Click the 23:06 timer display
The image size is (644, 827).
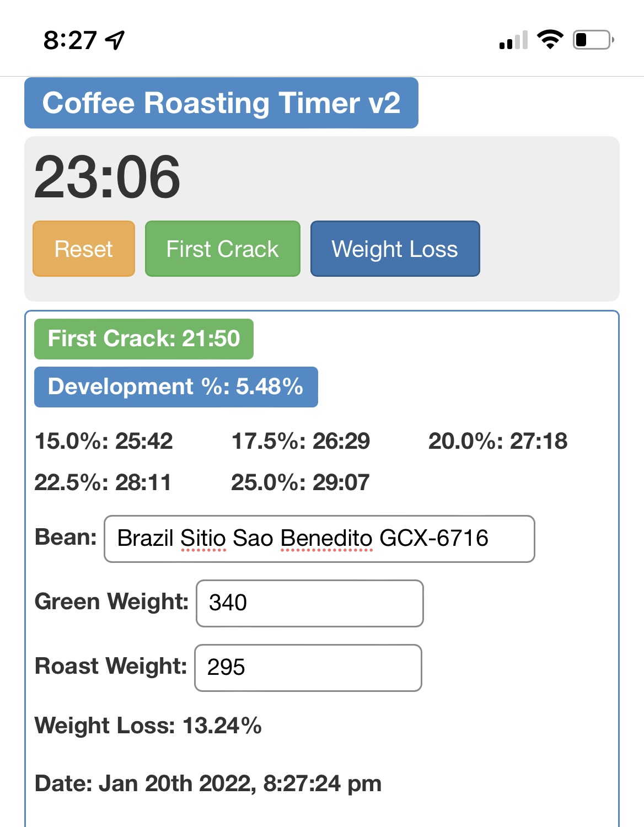(x=107, y=177)
